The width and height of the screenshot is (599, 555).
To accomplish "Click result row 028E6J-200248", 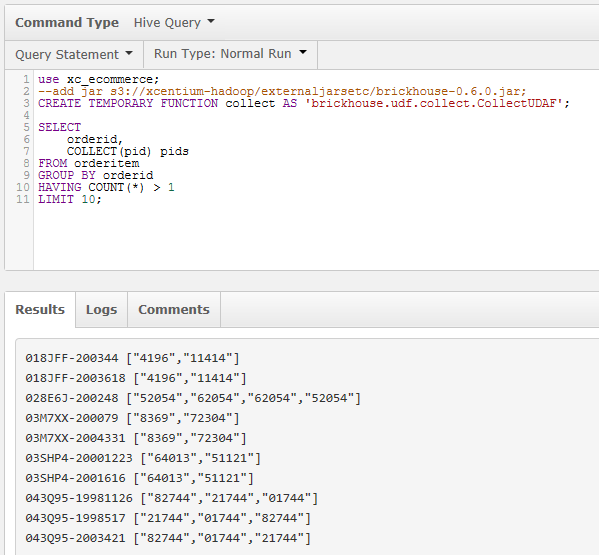I will 193,398.
